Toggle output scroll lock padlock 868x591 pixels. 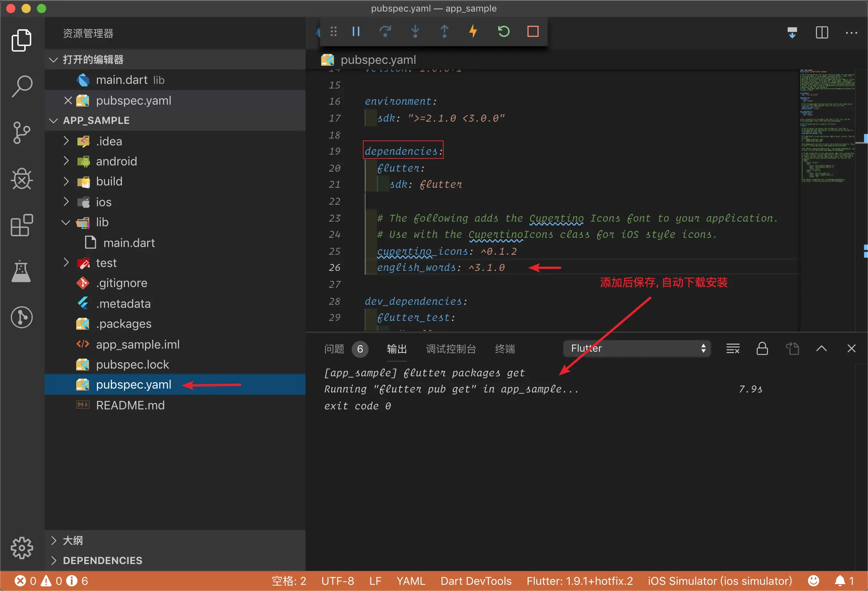(762, 349)
